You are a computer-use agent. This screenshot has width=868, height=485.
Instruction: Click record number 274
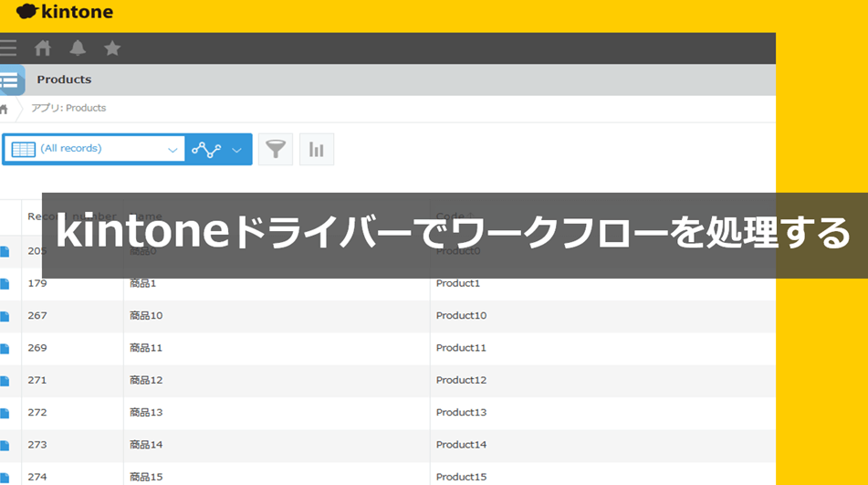click(x=37, y=477)
